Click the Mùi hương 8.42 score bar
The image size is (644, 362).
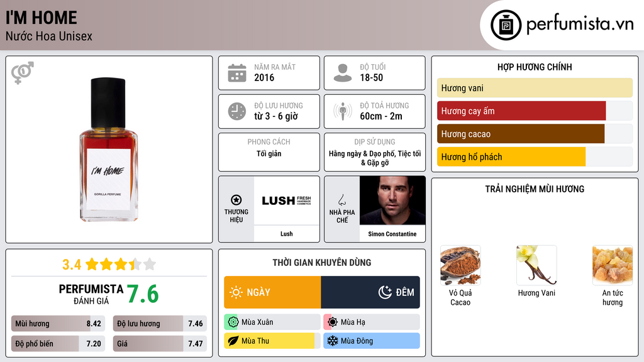pyautogui.click(x=58, y=324)
